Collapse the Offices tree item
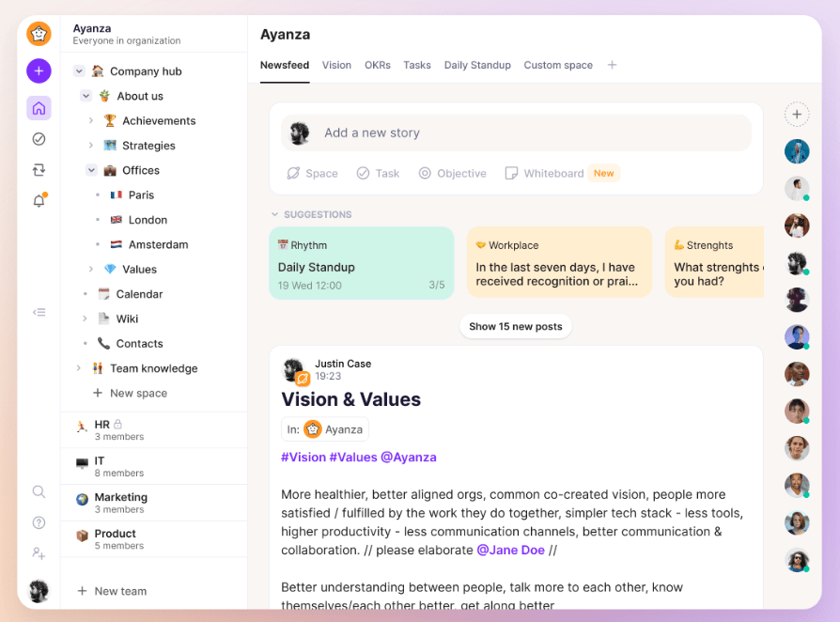This screenshot has height=622, width=840. (91, 170)
